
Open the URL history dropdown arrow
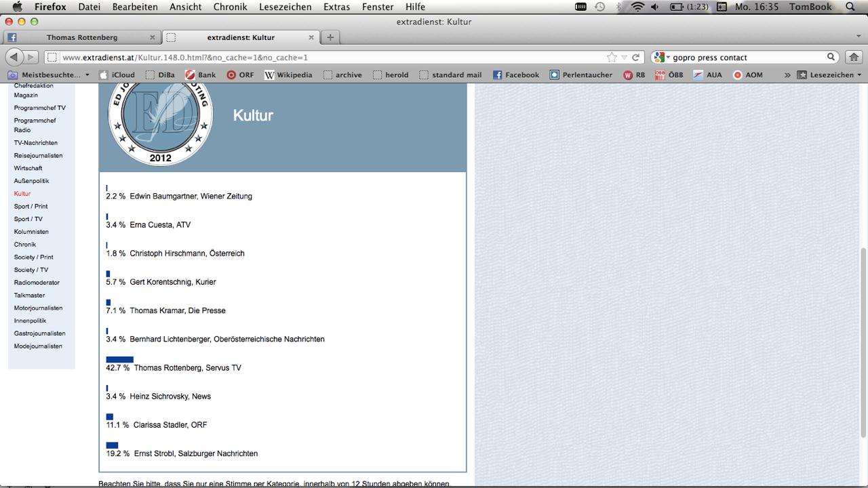click(625, 58)
